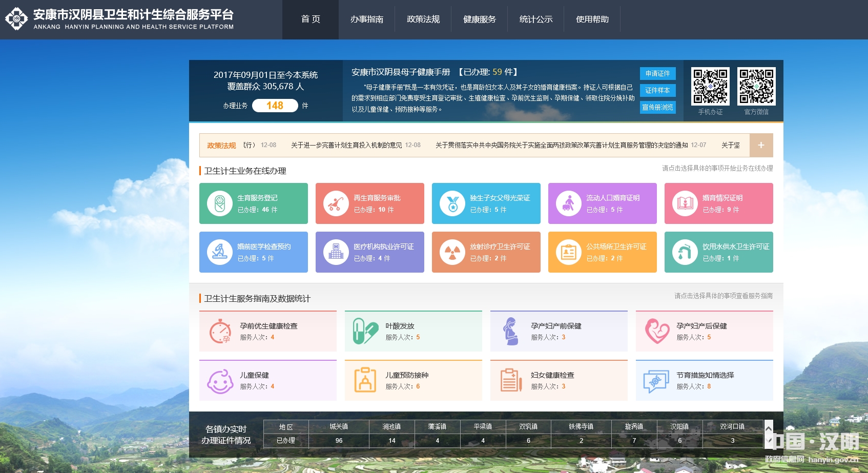Click the 节育措施知情选择 guide title
The height and width of the screenshot is (473, 868).
705,375
